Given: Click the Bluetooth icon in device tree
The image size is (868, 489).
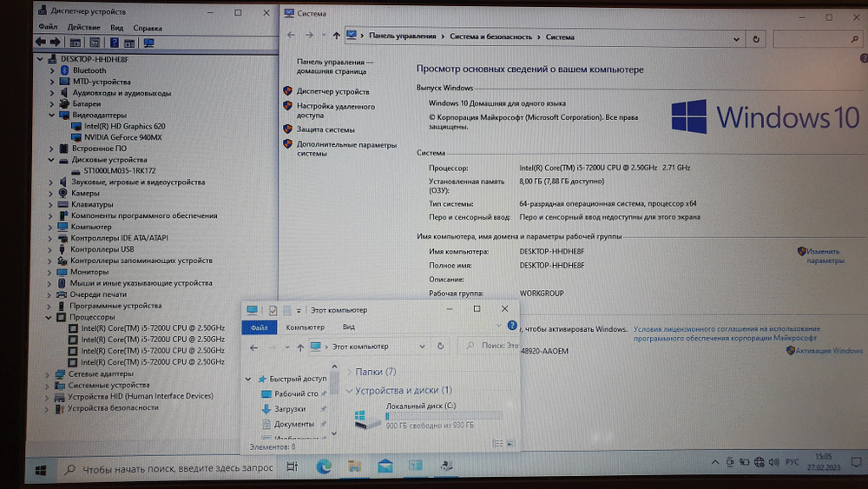Looking at the screenshot, I should tap(64, 70).
